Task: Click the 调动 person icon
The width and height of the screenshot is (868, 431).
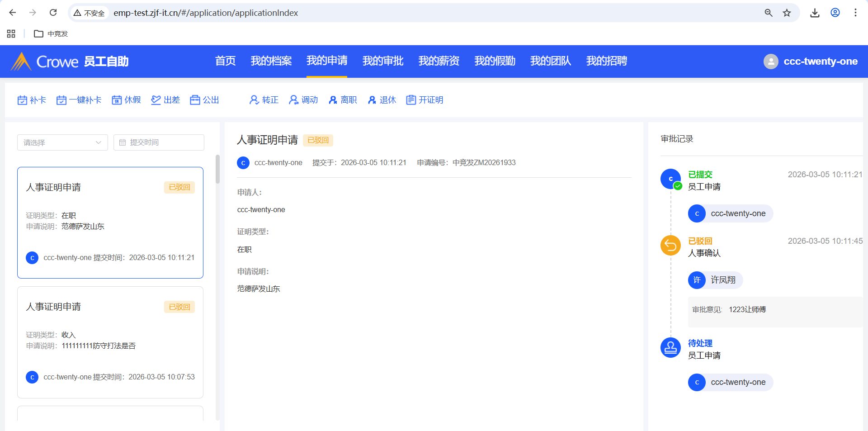Action: 293,100
